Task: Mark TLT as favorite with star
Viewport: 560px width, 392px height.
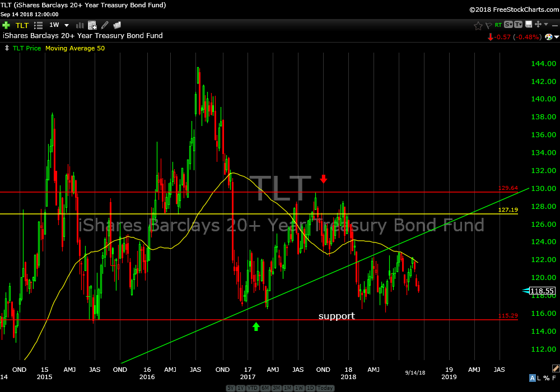Action: pos(478,25)
